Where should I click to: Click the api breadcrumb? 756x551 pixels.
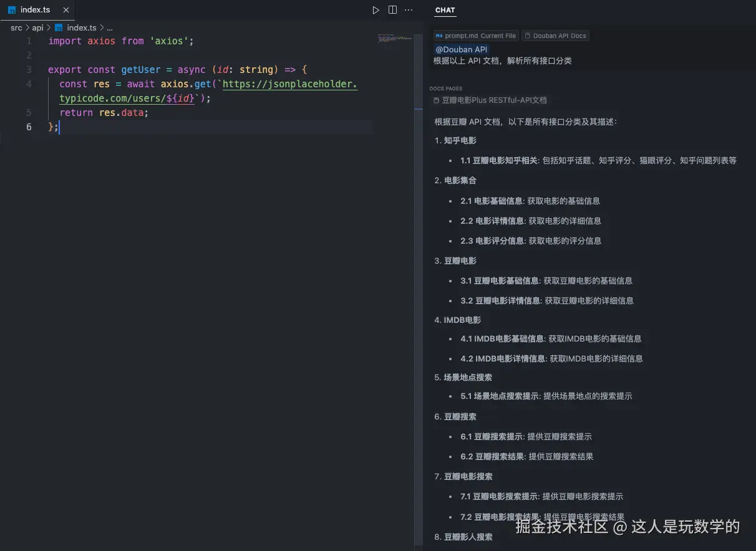(x=38, y=27)
